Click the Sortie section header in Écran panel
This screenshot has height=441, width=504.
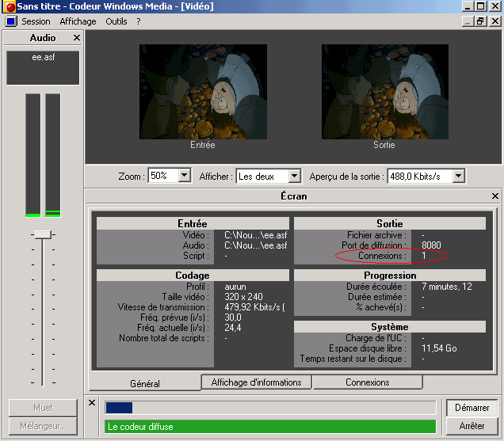pos(390,223)
